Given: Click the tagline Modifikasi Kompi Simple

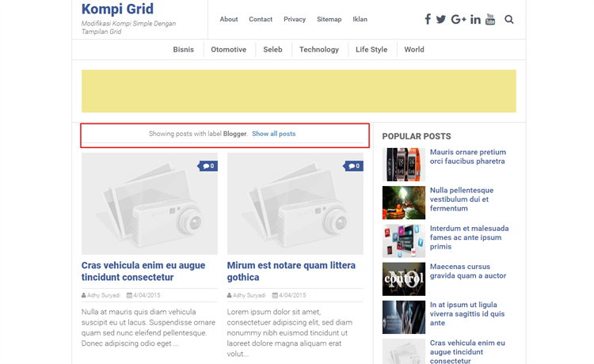Looking at the screenshot, I should (x=128, y=28).
